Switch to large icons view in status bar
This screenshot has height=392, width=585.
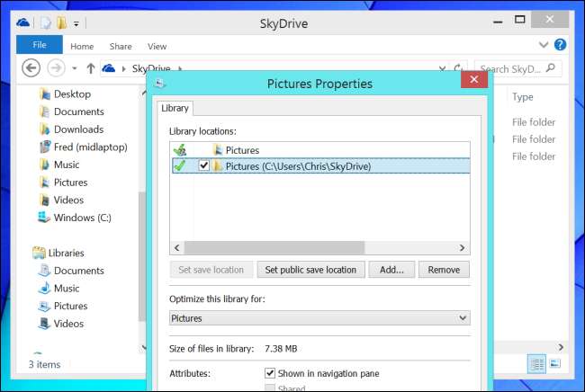click(555, 364)
